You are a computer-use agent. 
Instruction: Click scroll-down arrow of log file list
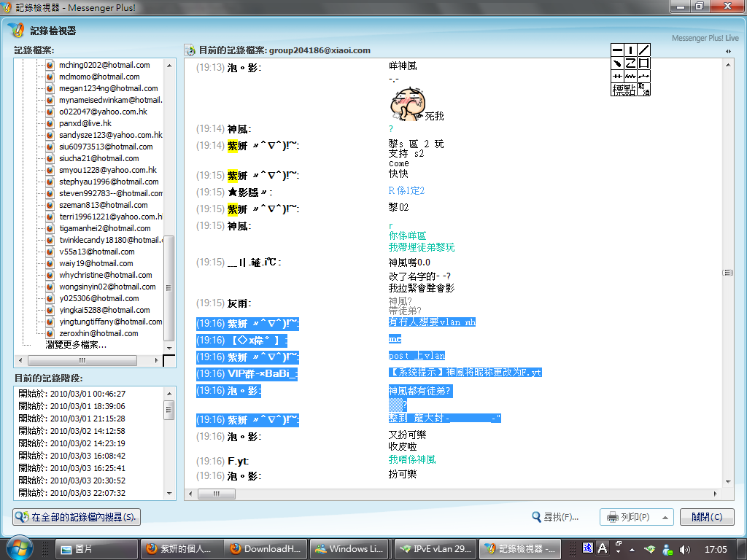pos(169,348)
